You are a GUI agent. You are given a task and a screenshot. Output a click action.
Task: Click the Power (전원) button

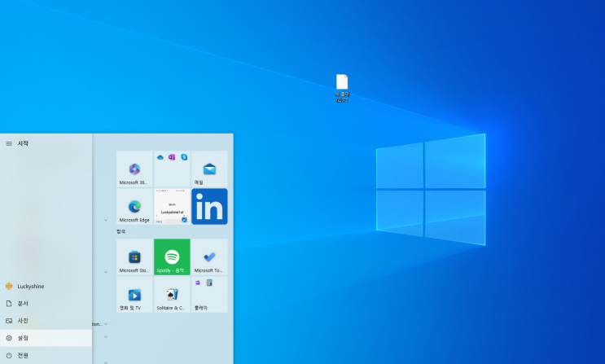46,356
